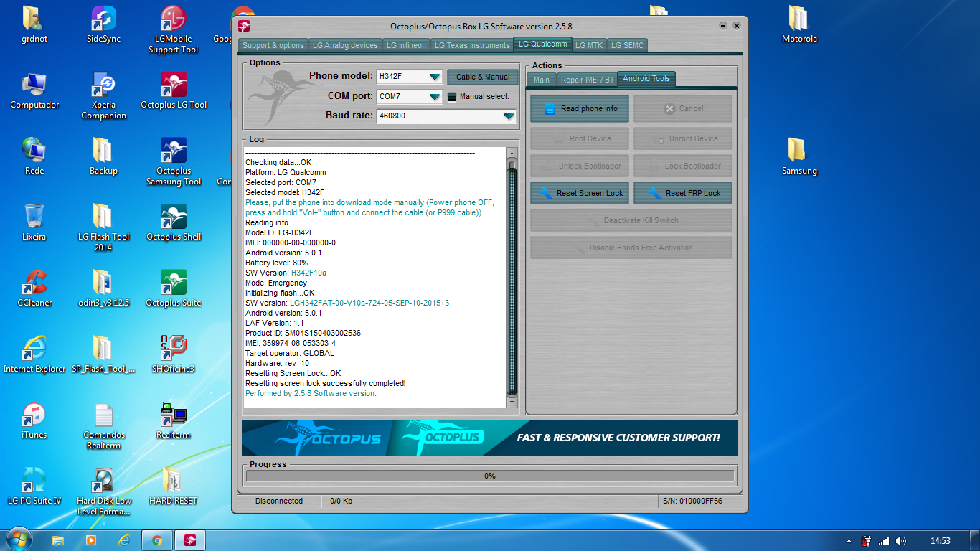Click the Cable & Manual button
The image size is (980, 551).
pyautogui.click(x=483, y=77)
